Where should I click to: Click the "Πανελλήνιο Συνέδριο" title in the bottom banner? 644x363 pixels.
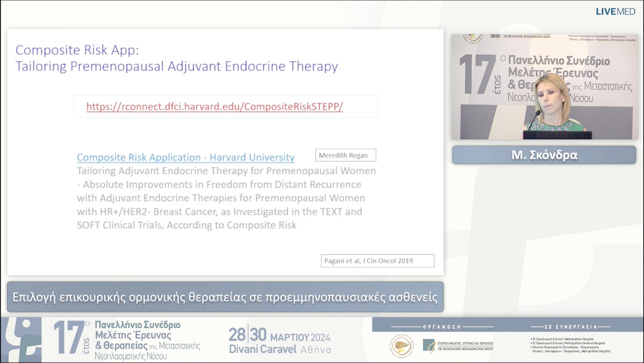[x=138, y=325]
